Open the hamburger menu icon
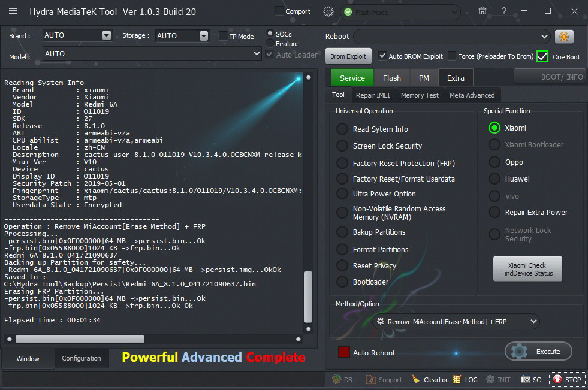The image size is (588, 390). 13,11
